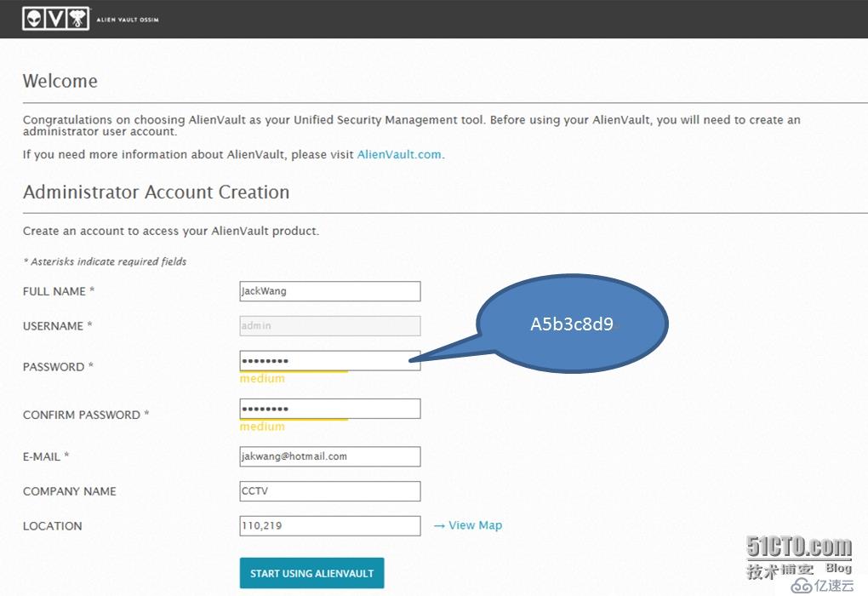Select the Location field showing 110,219
Viewport: 868px width, 596px height.
click(330, 526)
